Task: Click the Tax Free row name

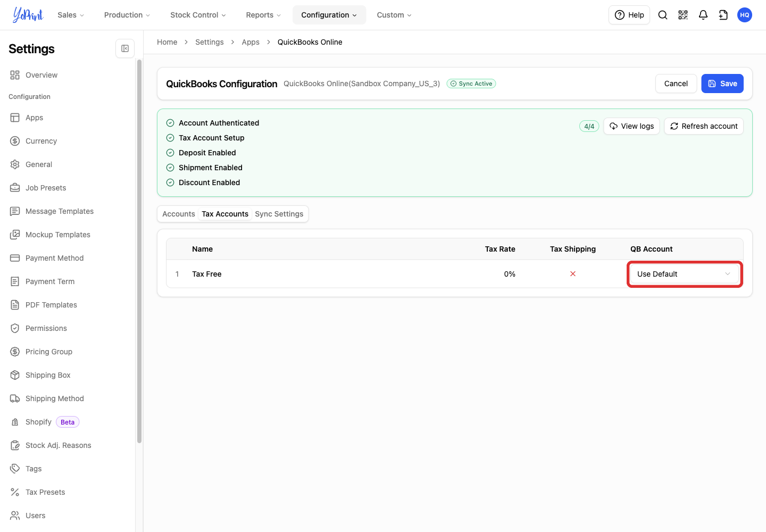Action: (x=207, y=274)
